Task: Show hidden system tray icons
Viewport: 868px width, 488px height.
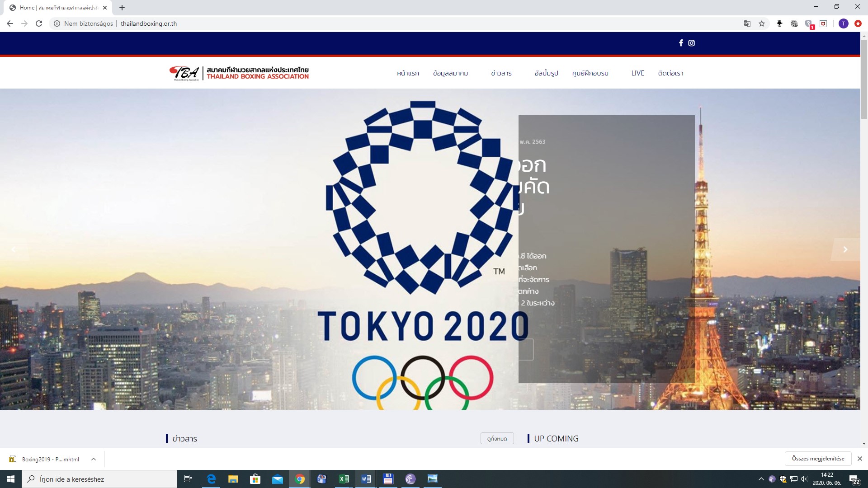Action: (x=761, y=479)
